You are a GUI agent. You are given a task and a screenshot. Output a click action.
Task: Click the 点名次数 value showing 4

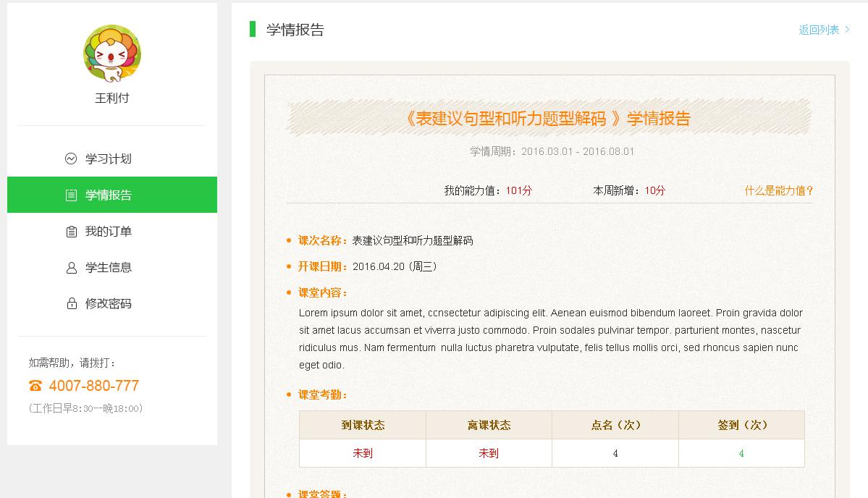[x=615, y=453]
